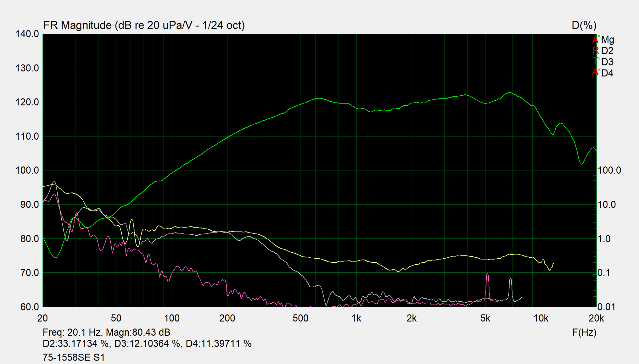Click the 80.0 left axis label
This screenshot has height=364, width=639.
pos(29,239)
